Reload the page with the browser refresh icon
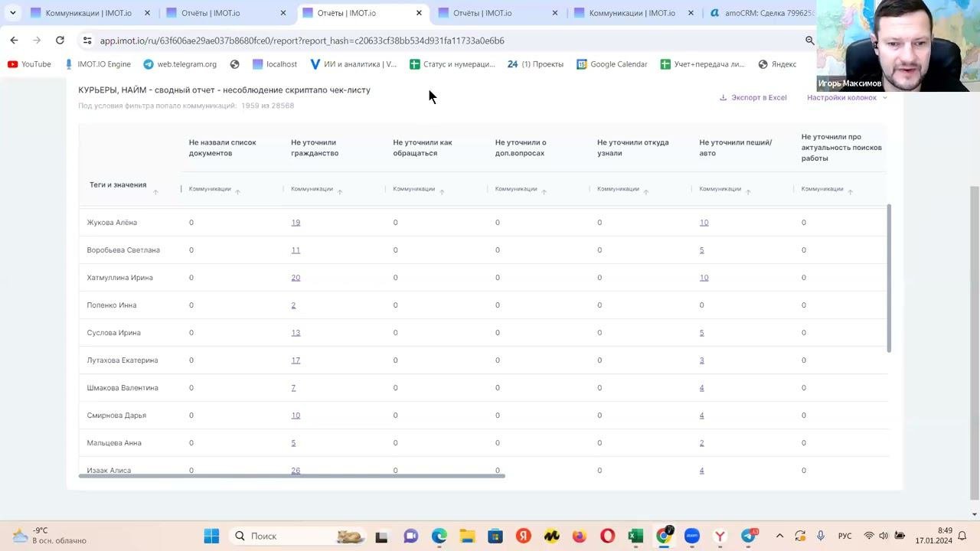Screen dimensions: 980x551 (x=60, y=41)
